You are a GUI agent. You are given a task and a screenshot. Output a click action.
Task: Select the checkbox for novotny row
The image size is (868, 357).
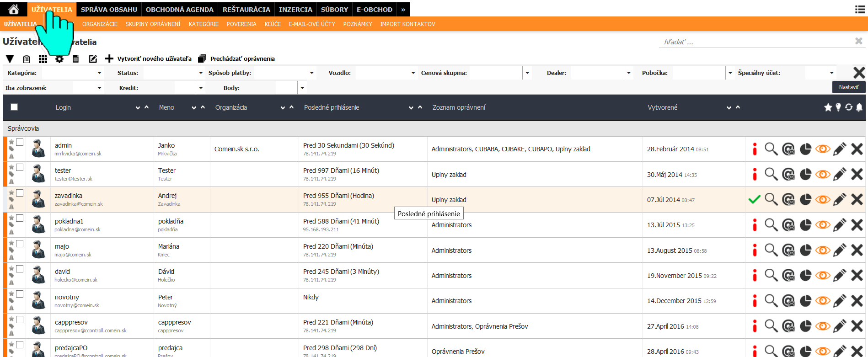pos(20,294)
